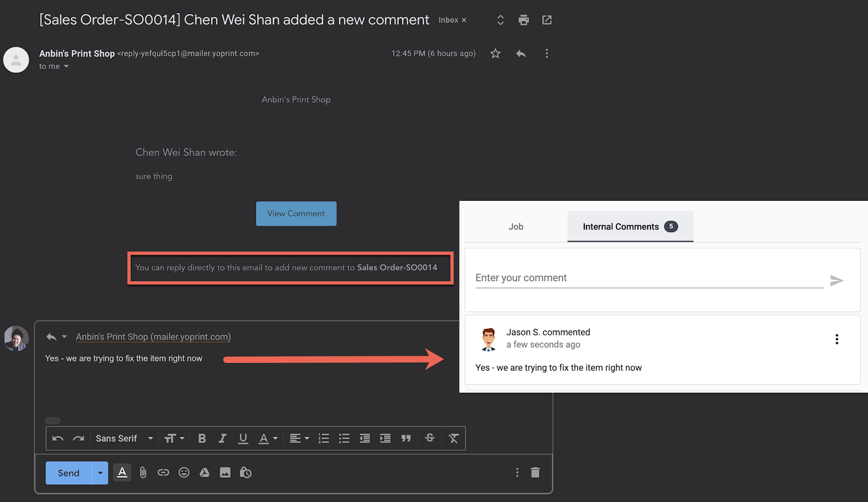Screen dimensions: 868x502
Task: Click the expand/collapse thread arrows icon
Action: coord(500,20)
